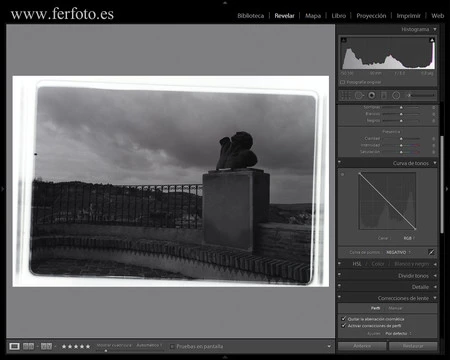Select the Radial Filter tool
Viewport: 450px width, 360px height.
tap(396, 96)
